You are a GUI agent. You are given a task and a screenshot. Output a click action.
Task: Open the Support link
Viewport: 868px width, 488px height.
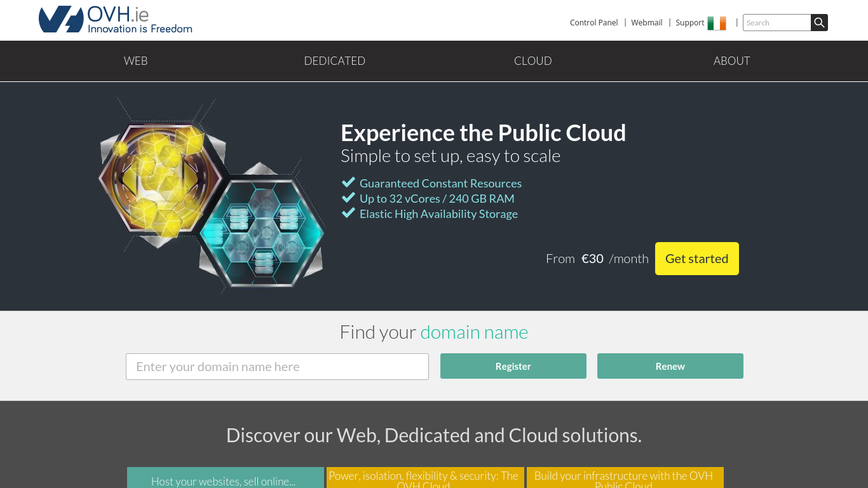point(689,22)
